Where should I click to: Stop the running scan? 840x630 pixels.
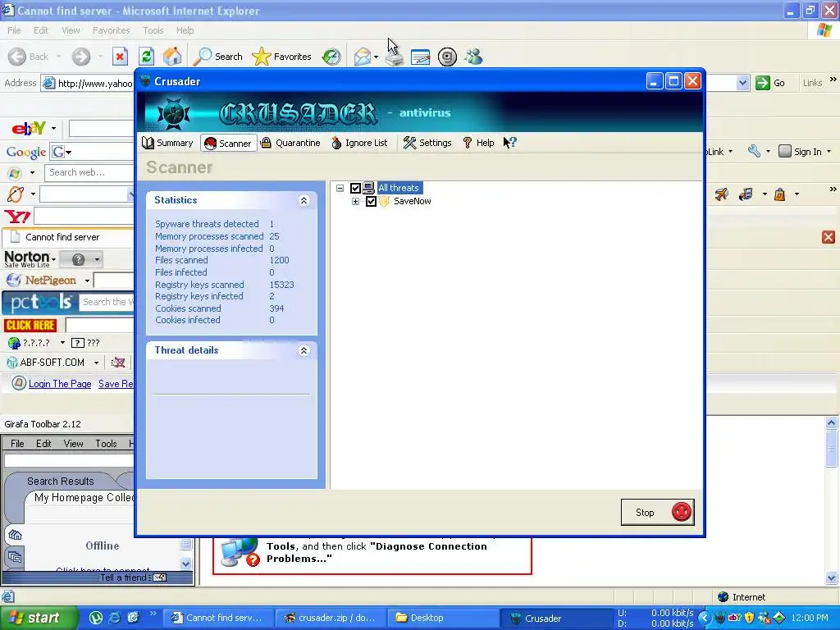point(657,512)
